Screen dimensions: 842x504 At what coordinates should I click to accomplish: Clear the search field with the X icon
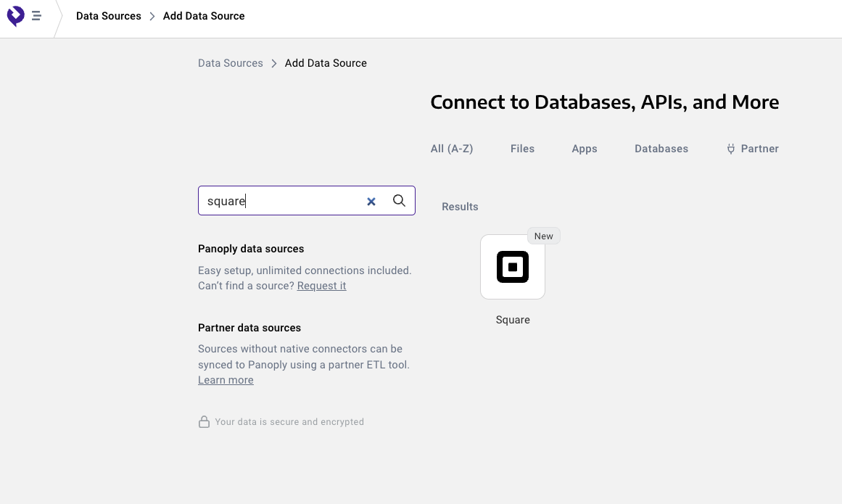(371, 202)
